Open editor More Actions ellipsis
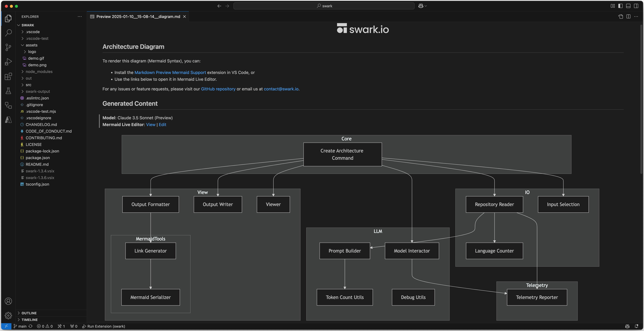 point(636,17)
